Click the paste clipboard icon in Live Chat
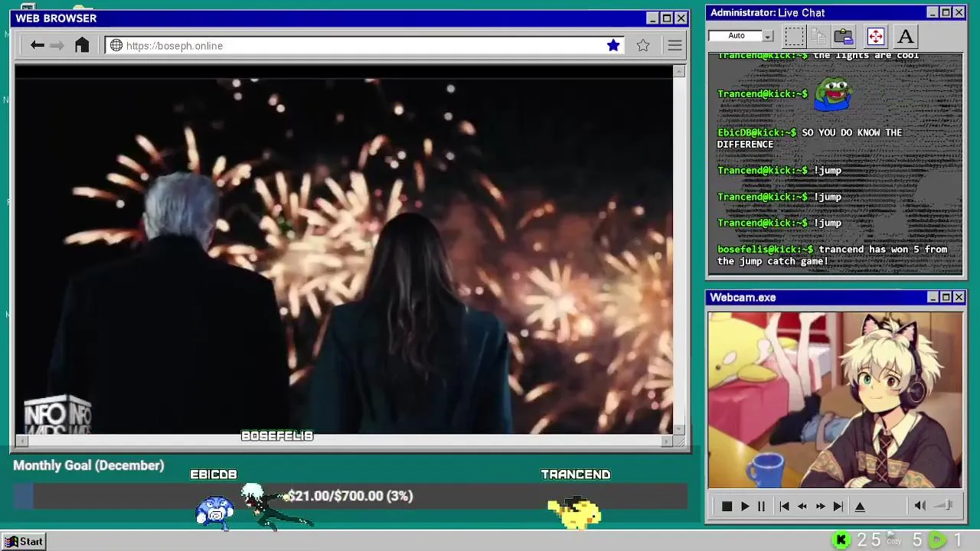 click(844, 36)
